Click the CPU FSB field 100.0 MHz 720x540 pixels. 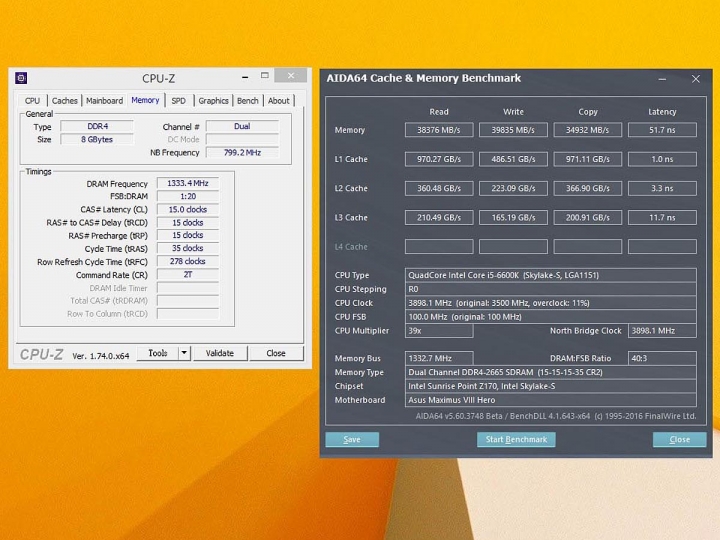(x=551, y=316)
